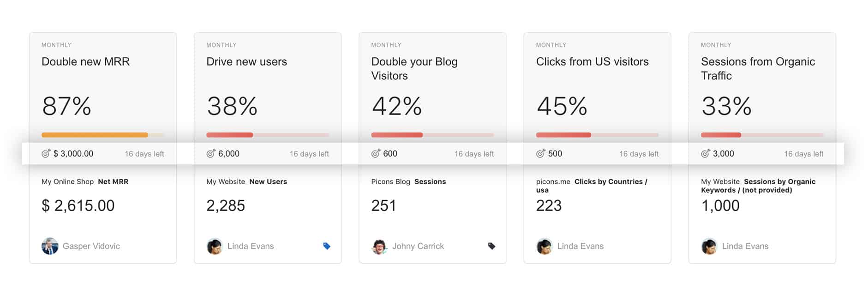The image size is (868, 296).
Task: Select the Net MRR metric label
Action: (113, 181)
